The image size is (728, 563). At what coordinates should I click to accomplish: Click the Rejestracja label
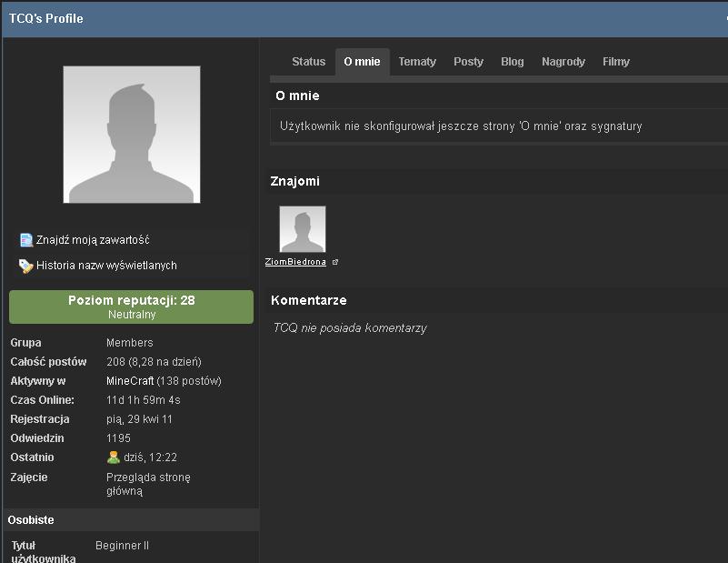click(40, 419)
